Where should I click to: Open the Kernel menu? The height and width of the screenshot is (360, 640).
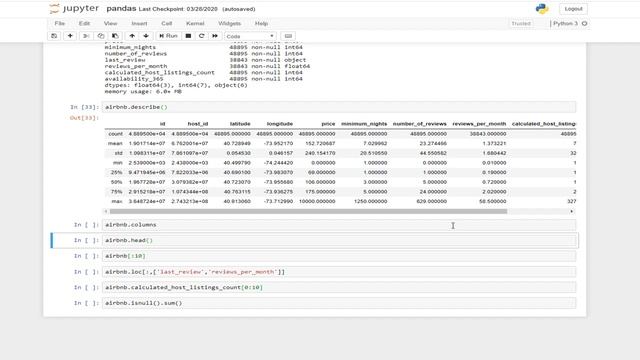pos(195,24)
